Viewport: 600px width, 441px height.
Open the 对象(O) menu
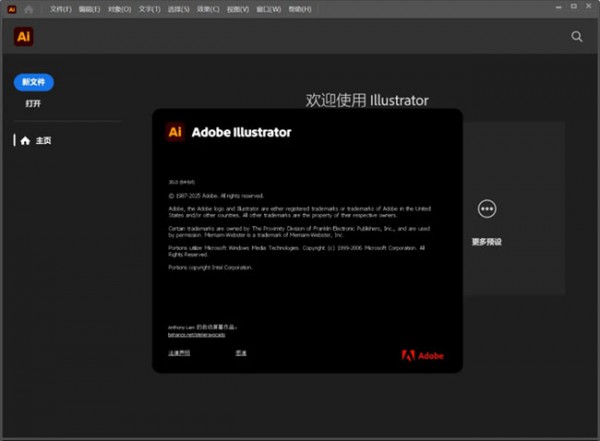(x=119, y=9)
